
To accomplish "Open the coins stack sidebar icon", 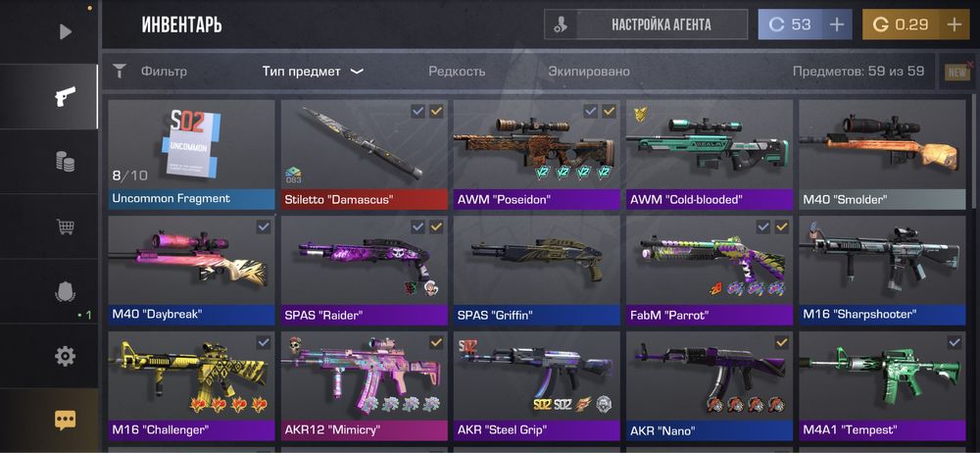I will click(x=65, y=162).
